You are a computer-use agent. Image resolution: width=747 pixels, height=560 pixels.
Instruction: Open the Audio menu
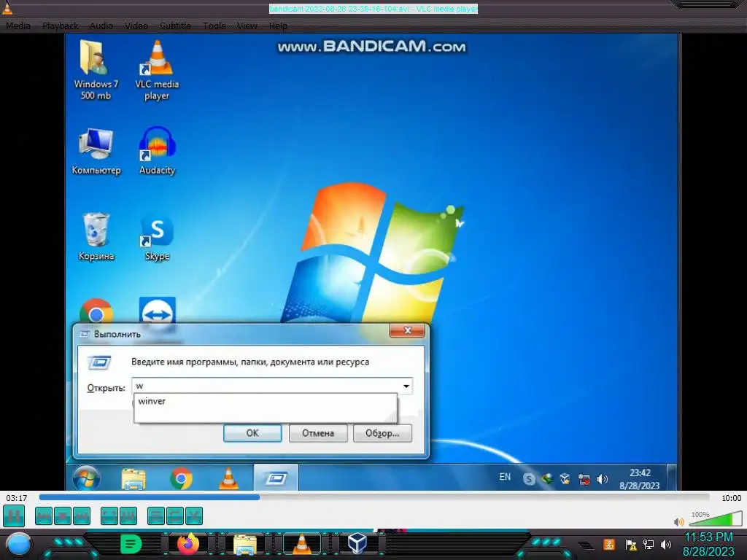click(x=101, y=26)
